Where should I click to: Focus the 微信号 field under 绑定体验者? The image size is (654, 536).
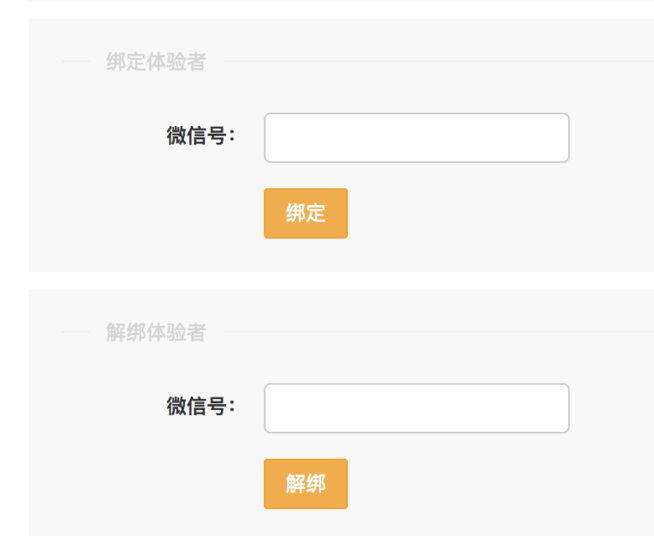click(x=416, y=138)
